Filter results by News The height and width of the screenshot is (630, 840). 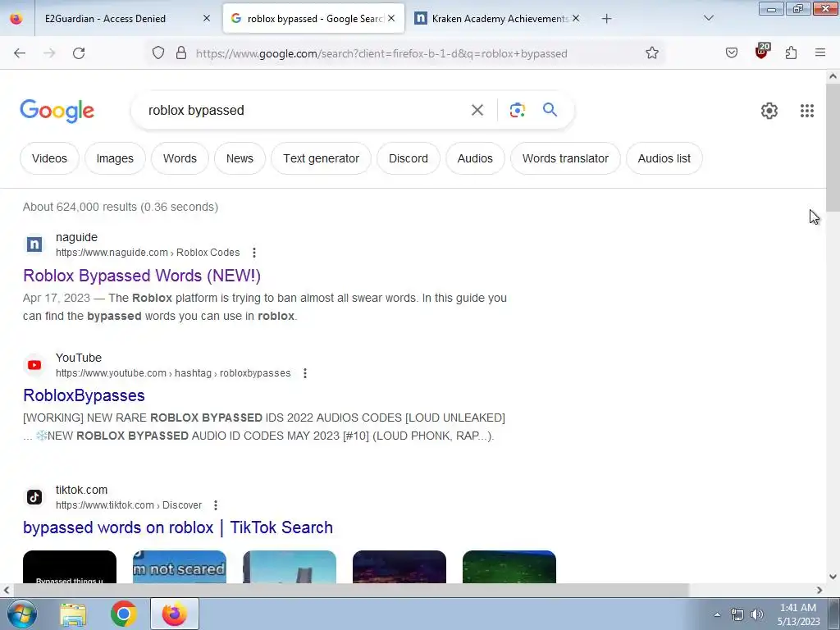(x=240, y=158)
